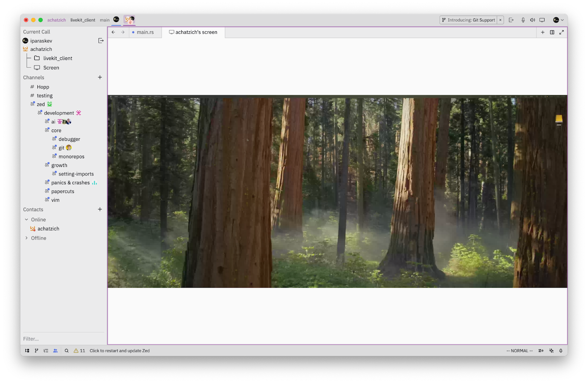Click the livekit_client project name in title bar
The height and width of the screenshot is (383, 588).
(x=83, y=20)
